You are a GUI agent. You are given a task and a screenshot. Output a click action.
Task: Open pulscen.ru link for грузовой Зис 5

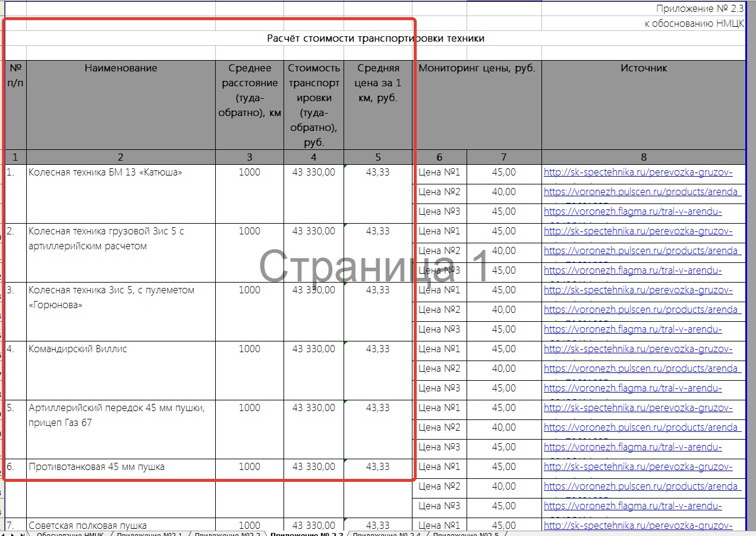[642, 250]
